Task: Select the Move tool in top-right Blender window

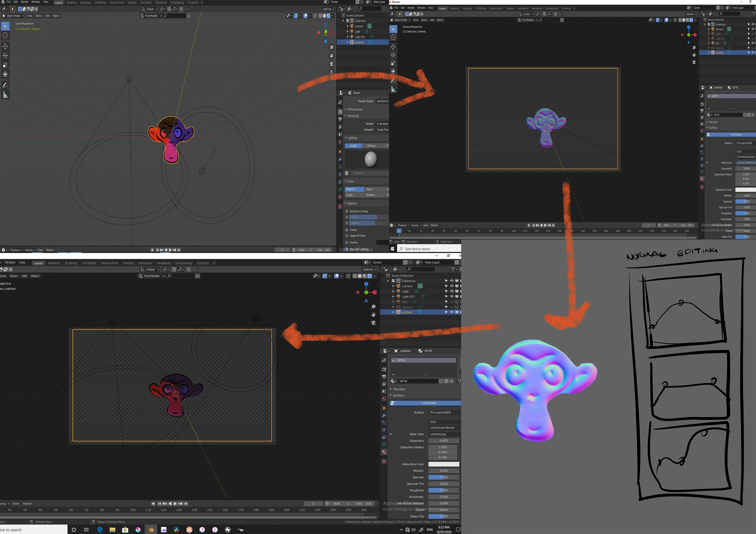Action: (393, 47)
